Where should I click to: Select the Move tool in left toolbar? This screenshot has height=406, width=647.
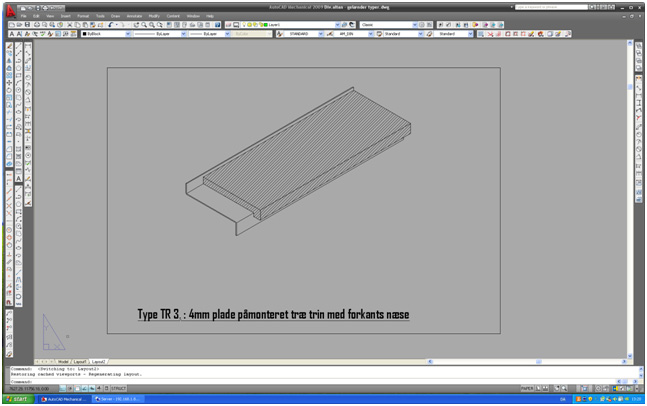9,83
